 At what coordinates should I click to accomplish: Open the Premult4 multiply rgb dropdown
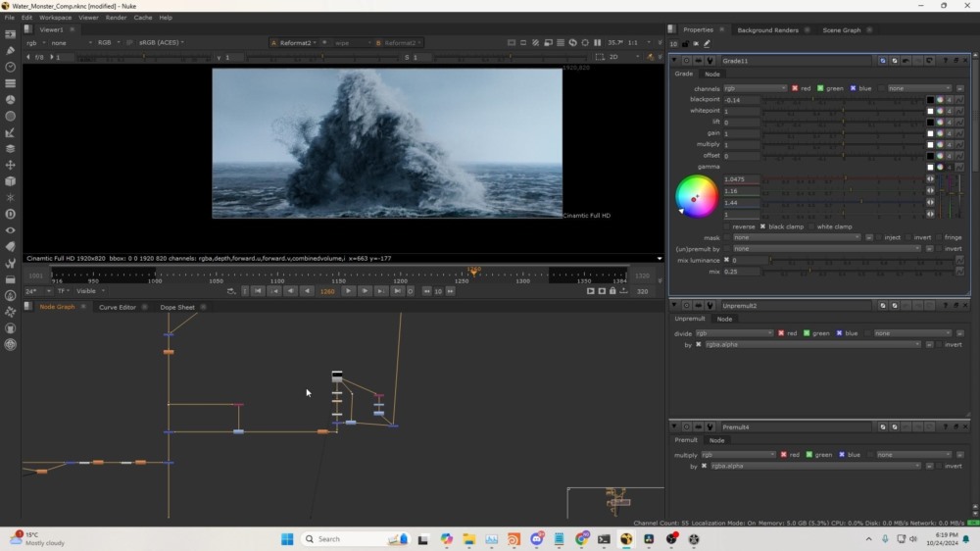click(x=738, y=455)
